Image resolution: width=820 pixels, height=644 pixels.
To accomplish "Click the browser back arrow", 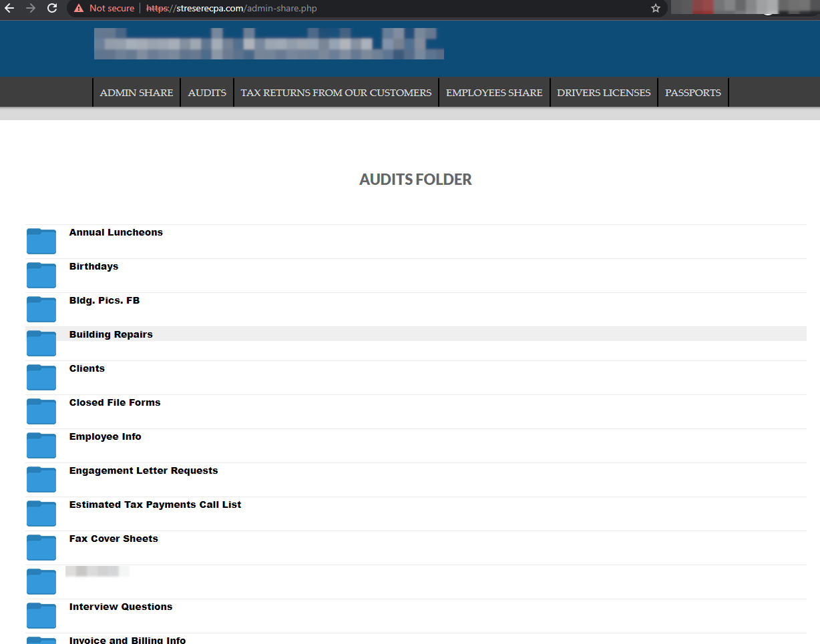I will tap(9, 9).
